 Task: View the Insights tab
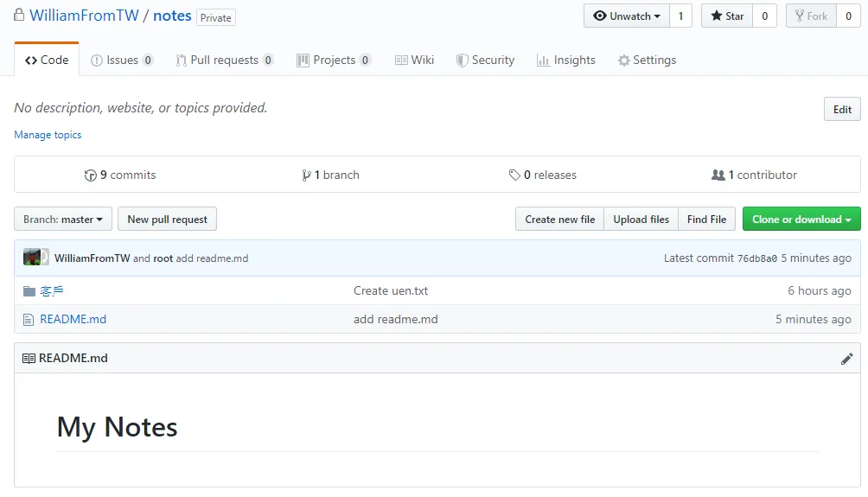tap(565, 60)
